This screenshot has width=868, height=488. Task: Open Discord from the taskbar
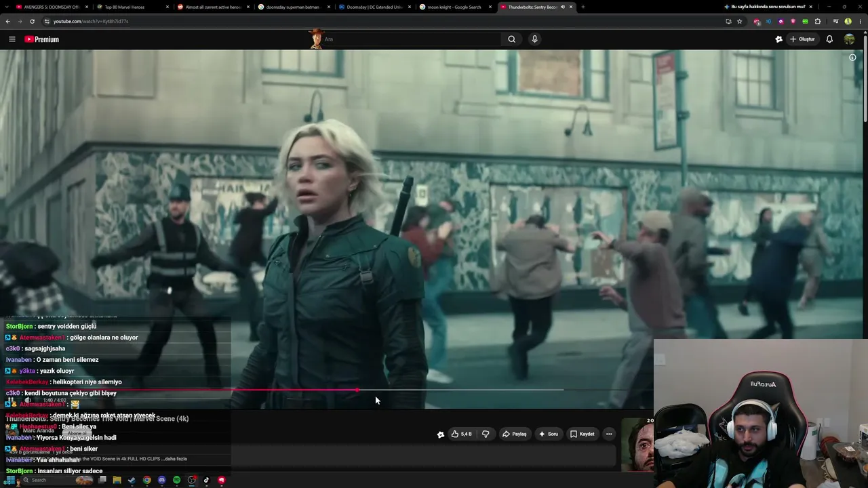pyautogui.click(x=161, y=480)
